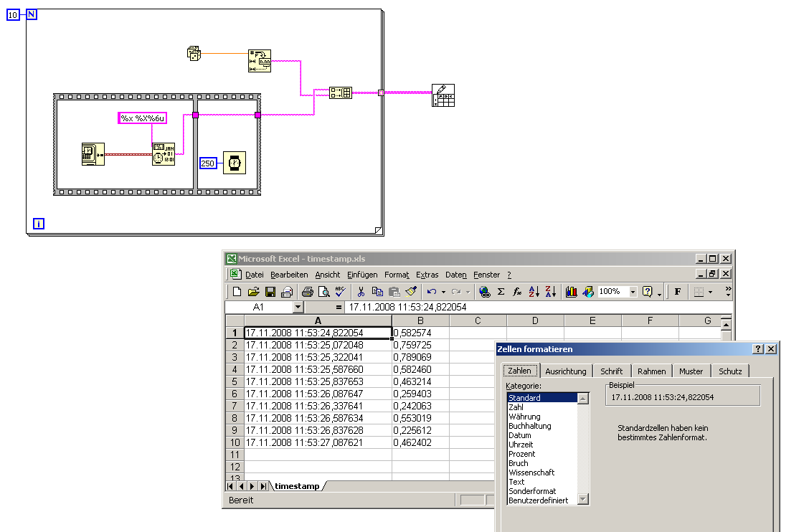Select the Format Painter brush icon
The width and height of the screenshot is (804, 532).
[x=411, y=292]
